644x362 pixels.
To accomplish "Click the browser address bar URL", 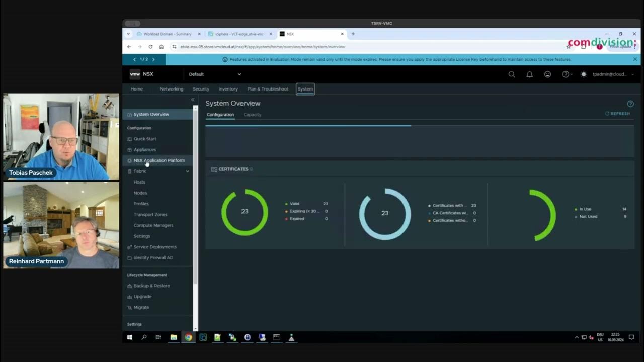I will click(x=263, y=47).
